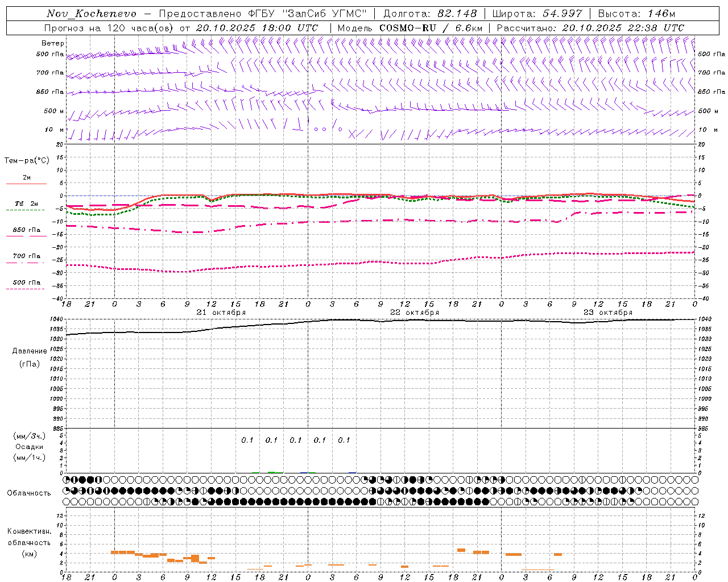
Task: Click the 10 м wind level label on right
Action: (708, 130)
